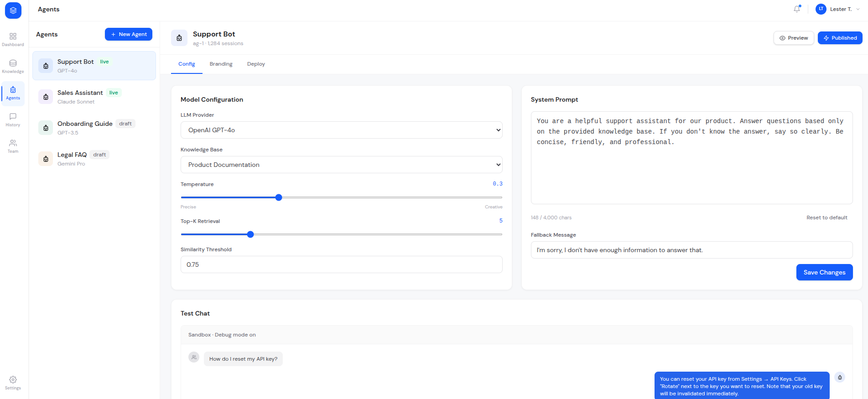Open the notifications bell
The height and width of the screenshot is (399, 868).
(x=797, y=9)
